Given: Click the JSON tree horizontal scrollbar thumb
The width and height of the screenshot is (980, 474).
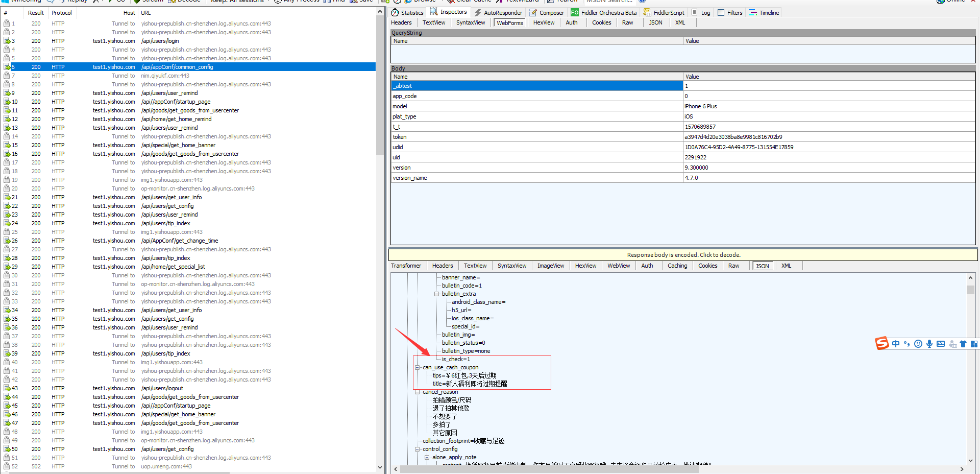Looking at the screenshot, I should pyautogui.click(x=549, y=469).
